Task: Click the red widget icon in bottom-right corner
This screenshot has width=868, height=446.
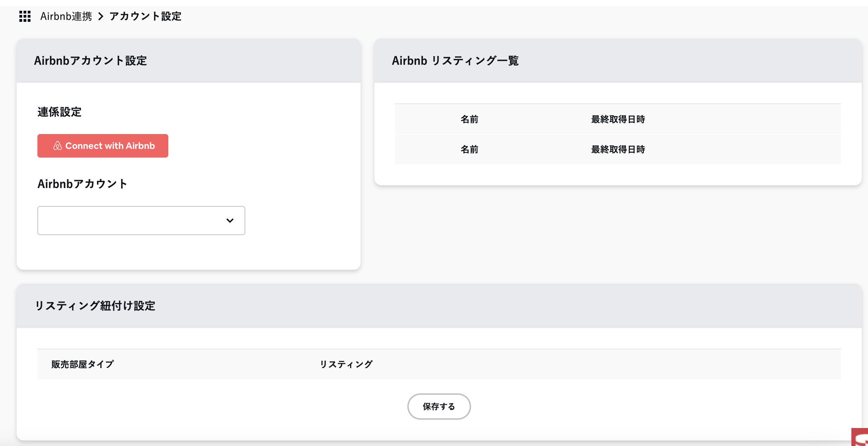Action: click(x=860, y=438)
